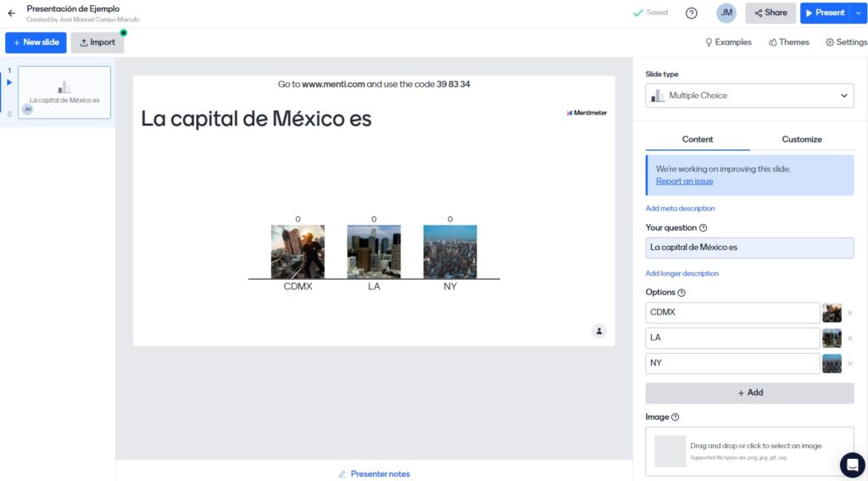Switch to the Customize tab
The height and width of the screenshot is (481, 868).
(x=801, y=139)
